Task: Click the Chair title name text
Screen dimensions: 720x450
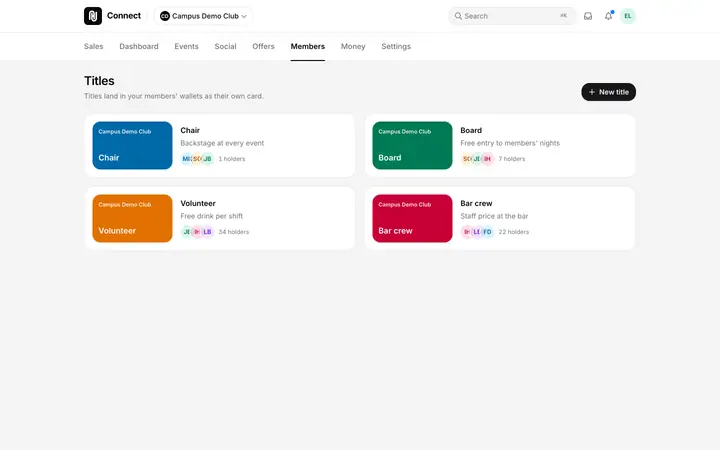Action: pyautogui.click(x=190, y=130)
